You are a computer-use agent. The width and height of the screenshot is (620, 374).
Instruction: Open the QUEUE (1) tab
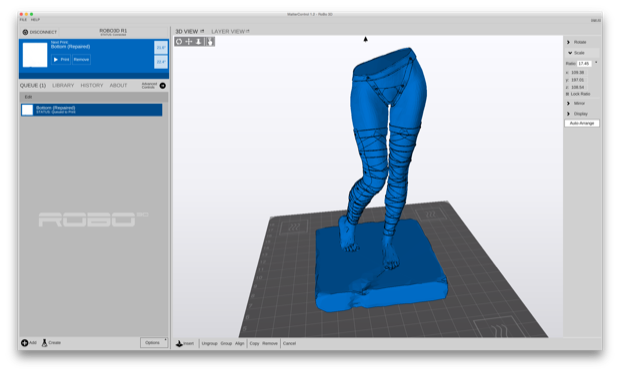(33, 85)
